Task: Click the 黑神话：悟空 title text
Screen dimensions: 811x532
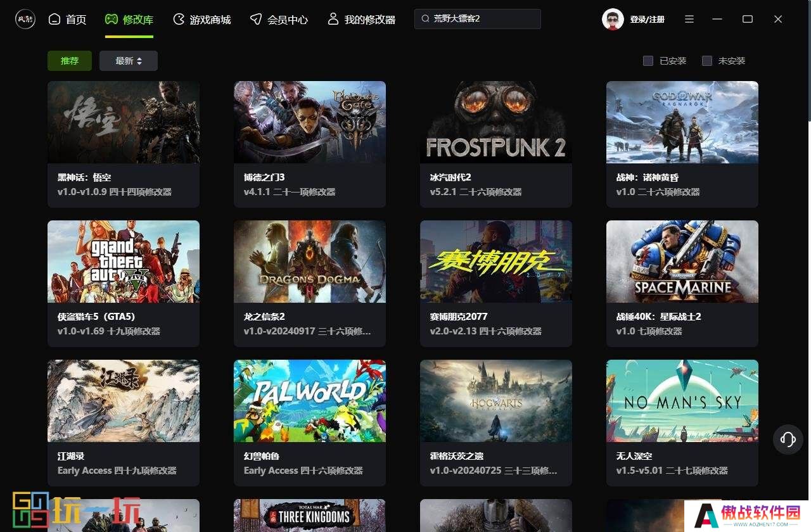Action: pos(84,177)
